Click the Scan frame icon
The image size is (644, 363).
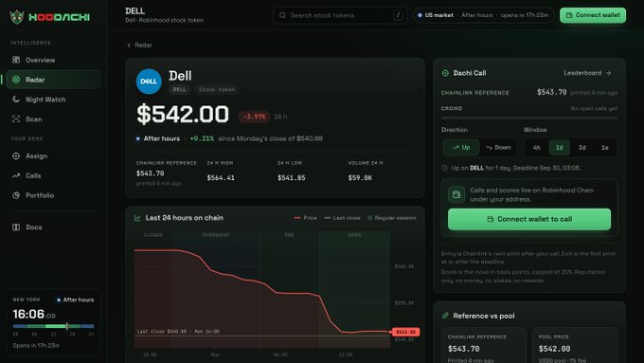click(x=16, y=118)
